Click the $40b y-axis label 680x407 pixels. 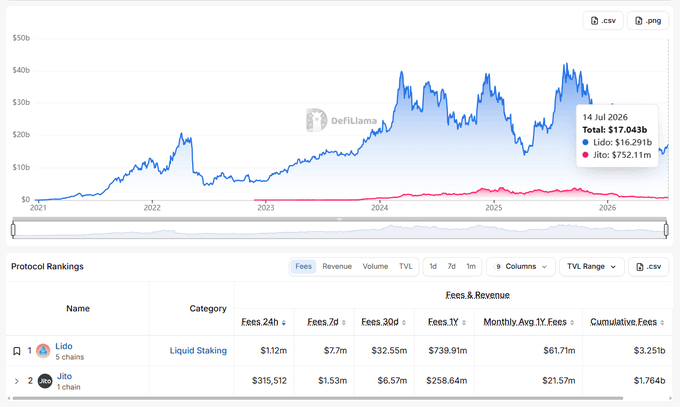[21, 70]
